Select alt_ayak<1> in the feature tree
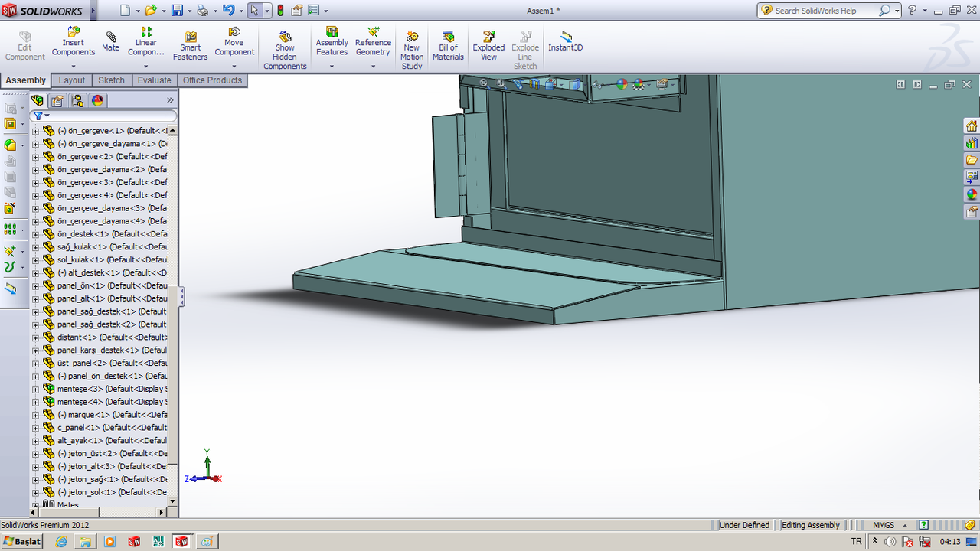Image resolution: width=980 pixels, height=551 pixels. (112, 441)
